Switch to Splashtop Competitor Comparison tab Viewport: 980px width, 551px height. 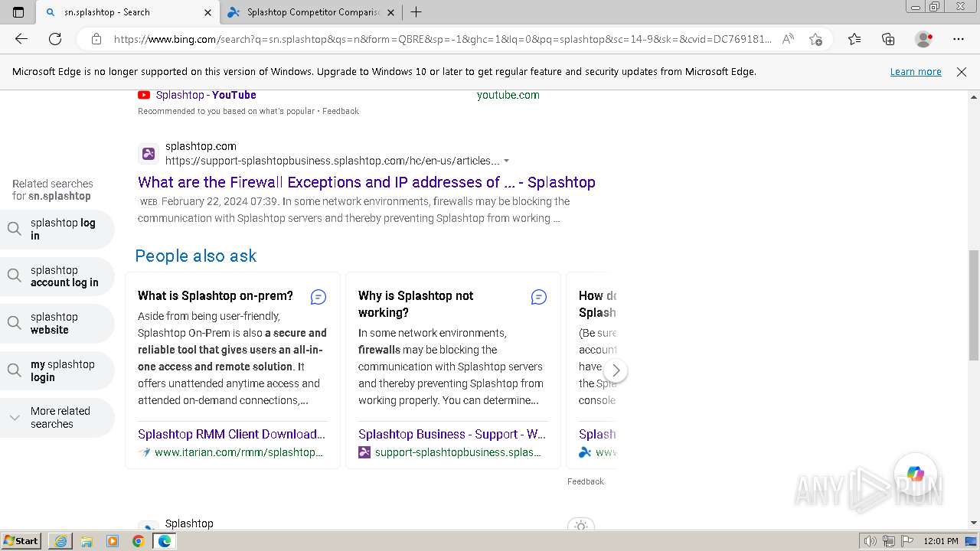pos(311,12)
